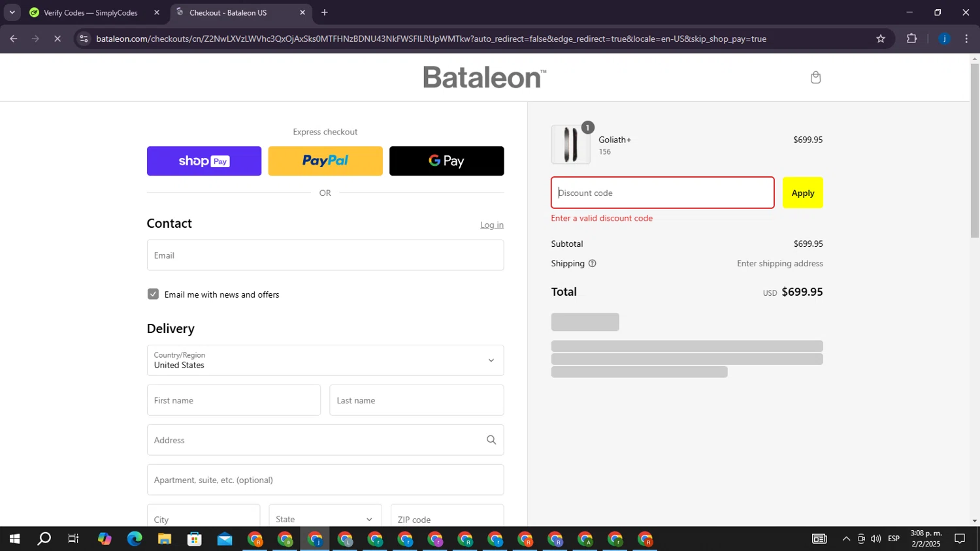Click the ESP keyboard language indicator
This screenshot has height=551, width=980.
pos(894,539)
